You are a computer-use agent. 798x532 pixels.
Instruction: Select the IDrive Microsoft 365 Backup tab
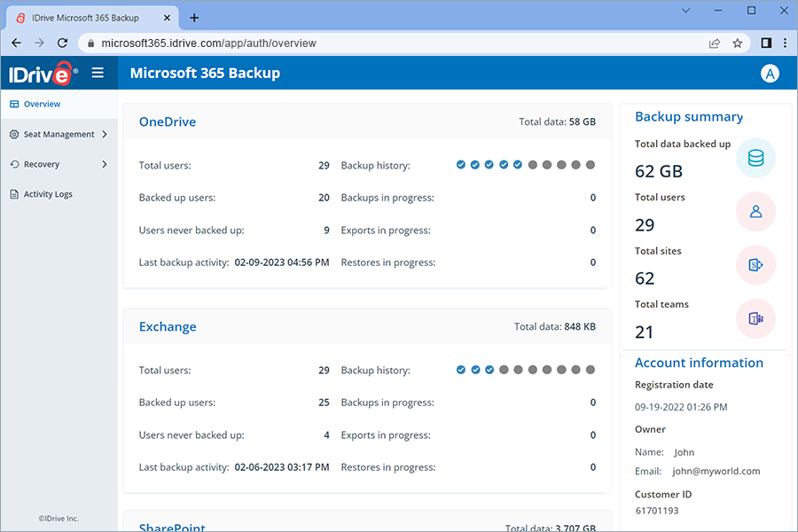coord(92,18)
